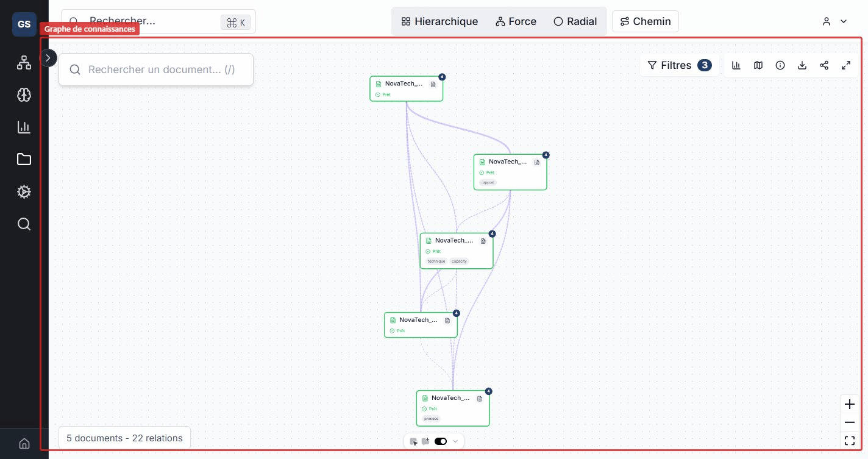
Task: Open the analytics icon in the sidebar
Action: coord(24,127)
